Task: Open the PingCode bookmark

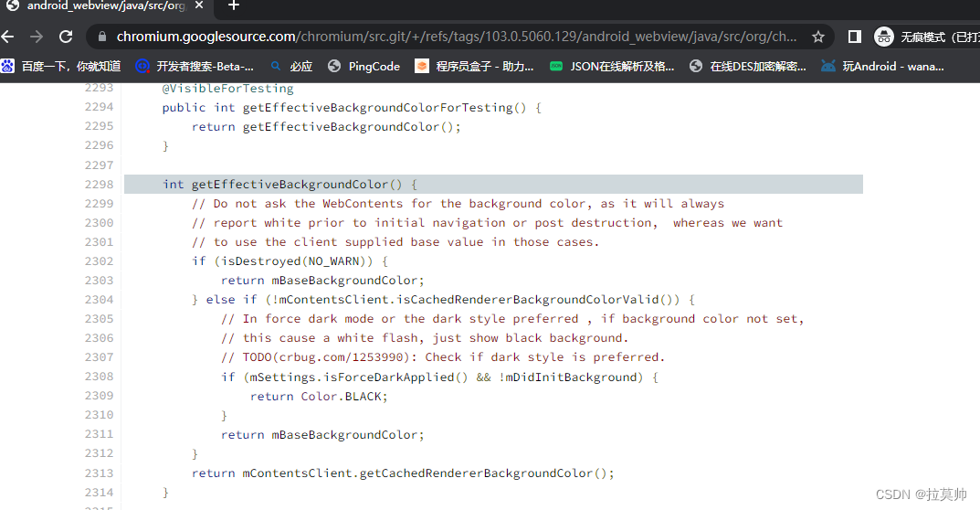Action: [x=364, y=67]
